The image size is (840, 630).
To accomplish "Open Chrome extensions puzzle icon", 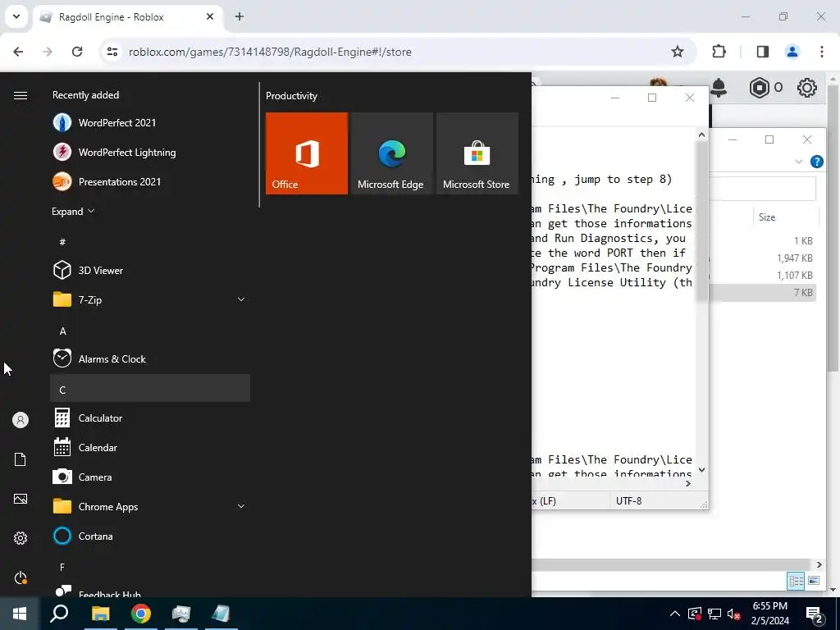I will coord(719,52).
